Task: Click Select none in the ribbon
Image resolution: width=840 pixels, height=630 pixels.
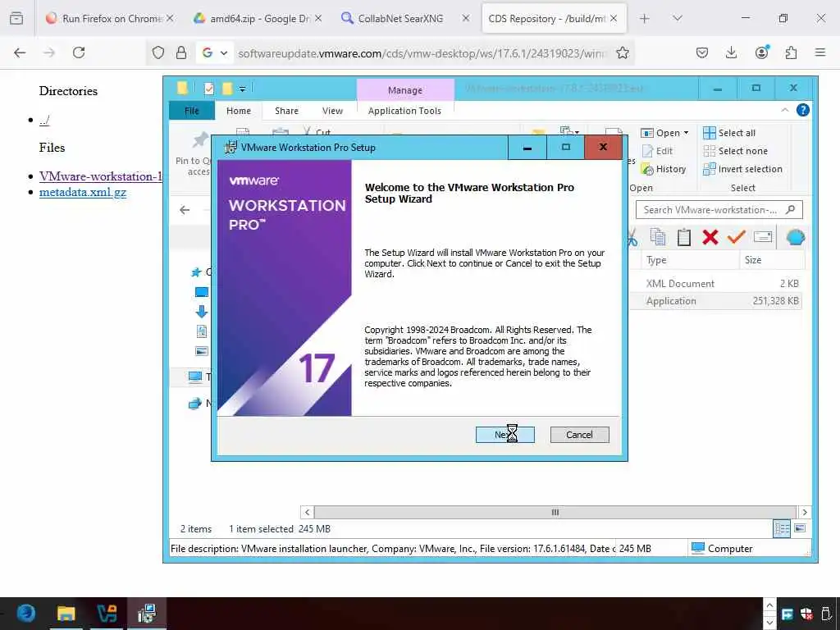Action: (x=735, y=151)
